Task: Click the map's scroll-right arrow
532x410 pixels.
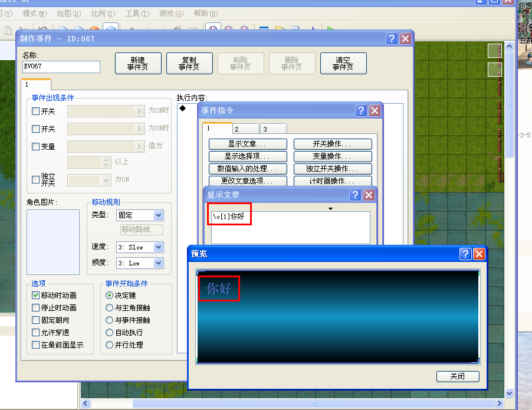Action: [499, 403]
